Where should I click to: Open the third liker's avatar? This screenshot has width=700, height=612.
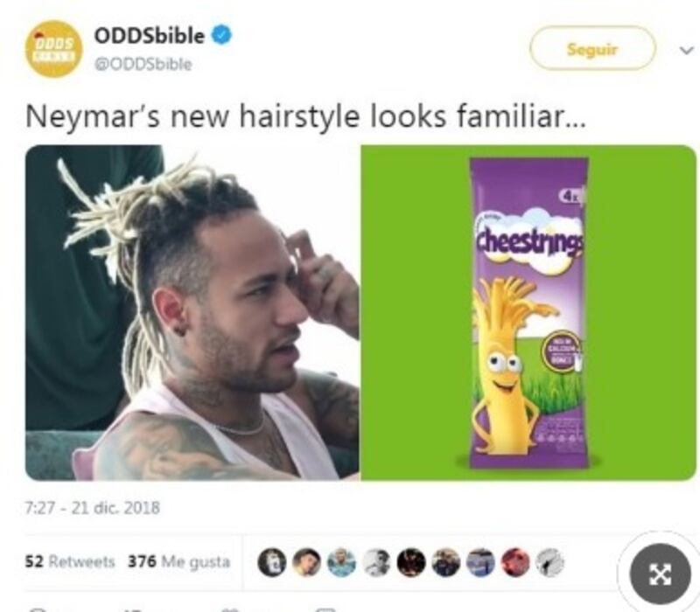342,561
